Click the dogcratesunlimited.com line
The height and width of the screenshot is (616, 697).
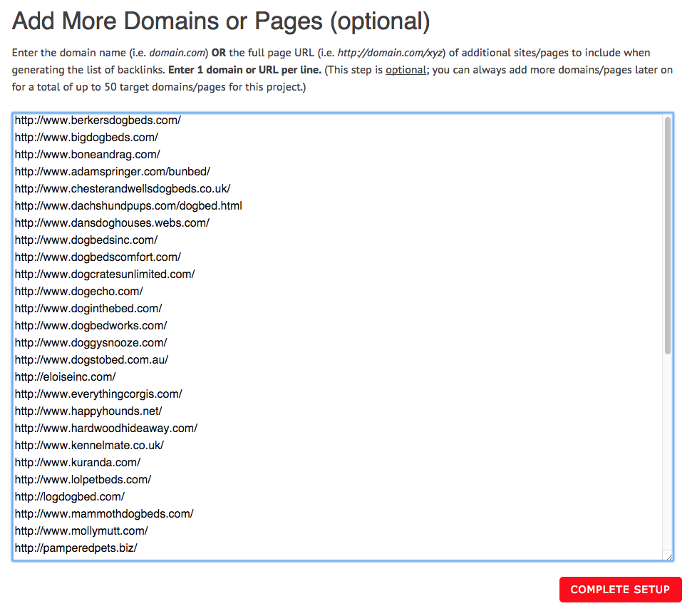(x=105, y=274)
